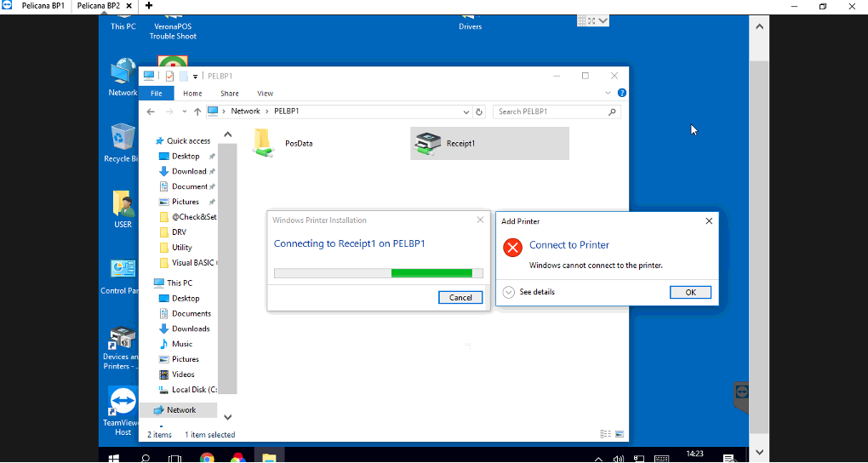Open the address bar history dropdown
This screenshot has height=463, width=868.
466,111
